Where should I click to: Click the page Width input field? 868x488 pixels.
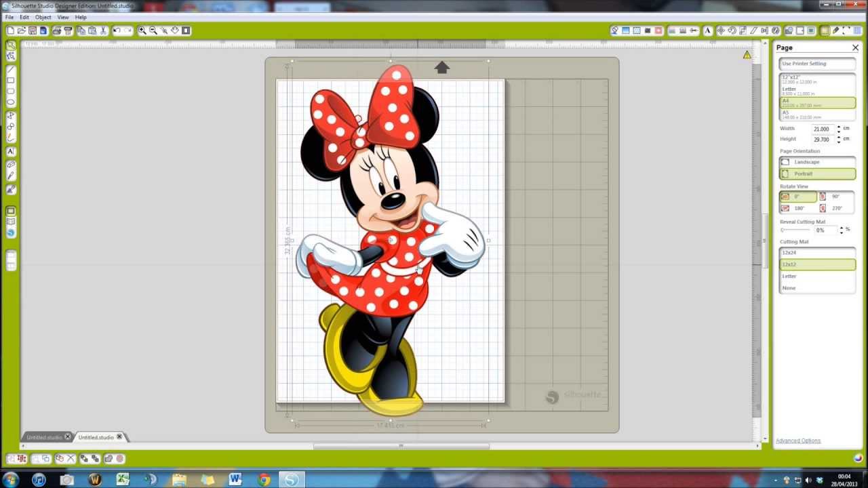coord(823,129)
